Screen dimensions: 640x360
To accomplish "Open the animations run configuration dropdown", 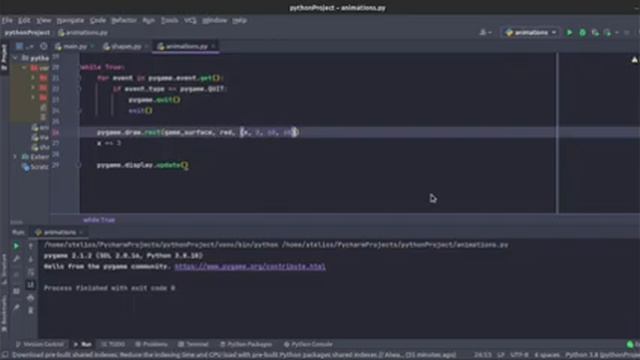I will (x=530, y=32).
